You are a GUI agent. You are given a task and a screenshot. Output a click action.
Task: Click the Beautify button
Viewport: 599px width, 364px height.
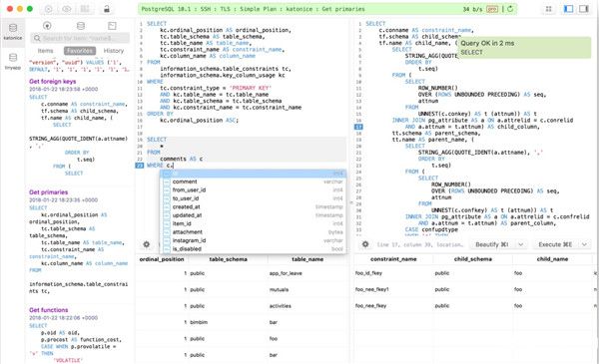click(x=491, y=244)
